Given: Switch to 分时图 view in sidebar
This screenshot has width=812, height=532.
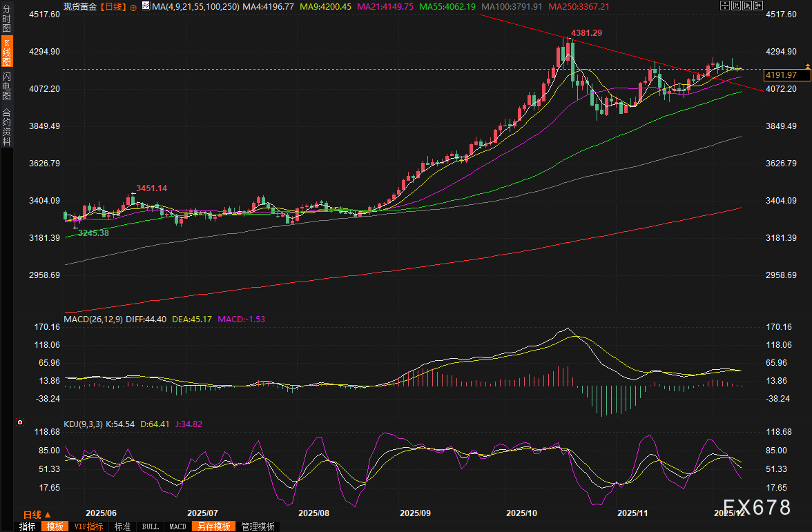Looking at the screenshot, I should tap(7, 19).
